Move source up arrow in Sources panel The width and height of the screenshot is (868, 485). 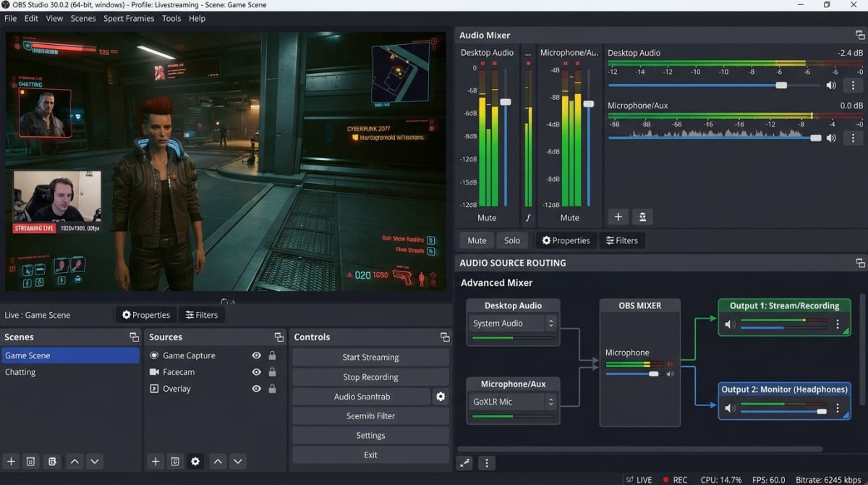(x=218, y=461)
